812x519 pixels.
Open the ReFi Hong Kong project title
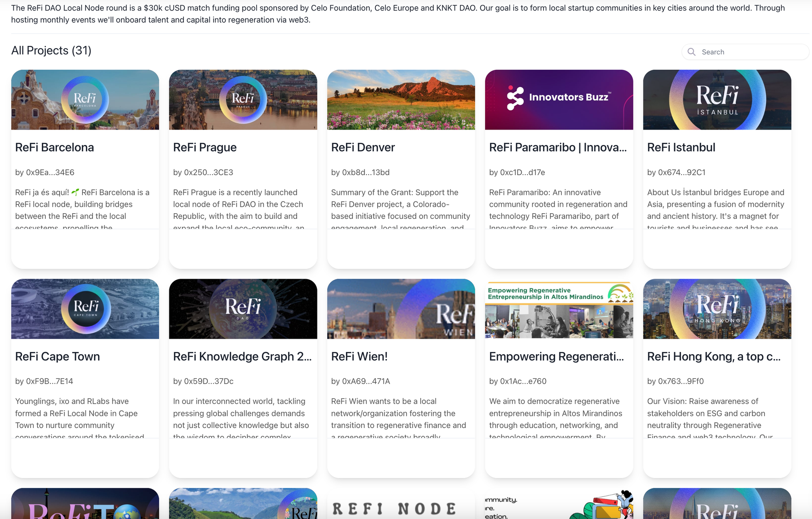(713, 357)
